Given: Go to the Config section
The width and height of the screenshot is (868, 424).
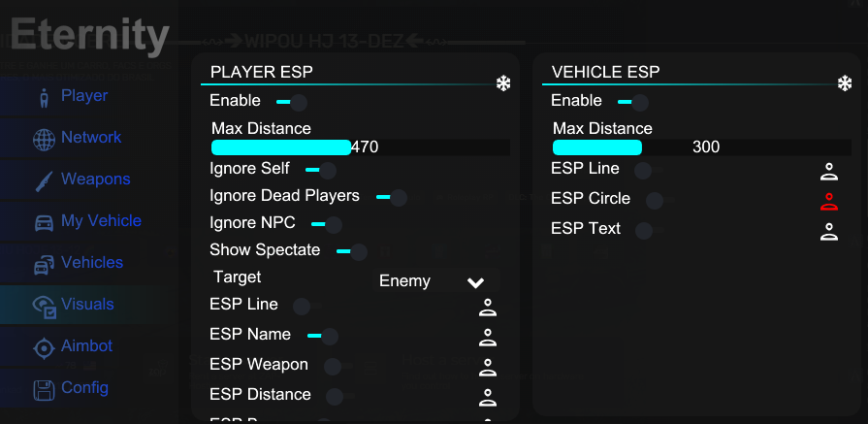Looking at the screenshot, I should 84,388.
